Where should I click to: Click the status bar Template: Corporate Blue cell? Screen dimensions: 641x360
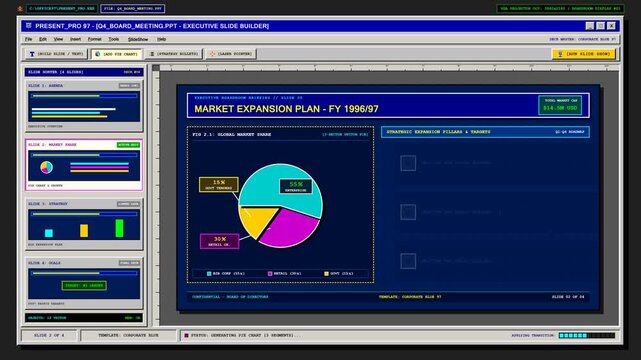128,335
